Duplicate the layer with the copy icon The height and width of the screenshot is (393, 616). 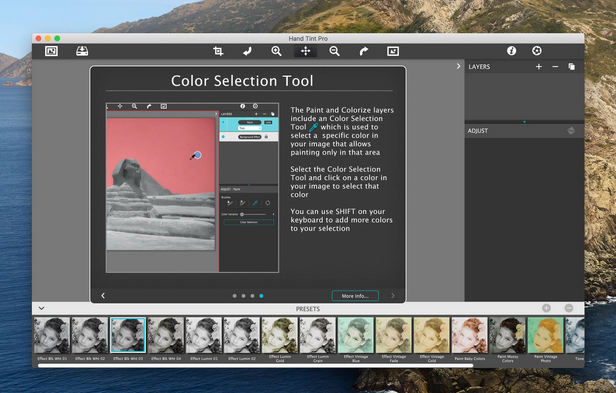point(572,67)
